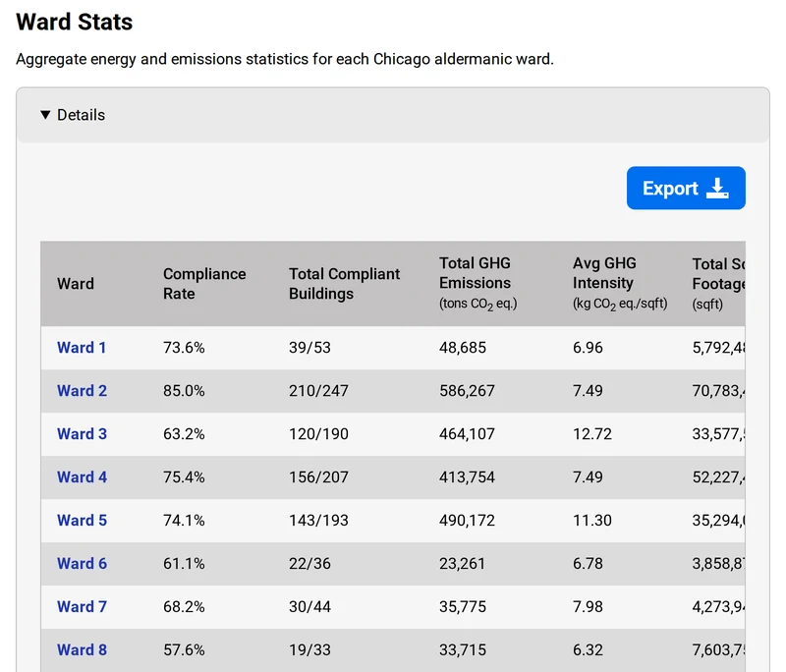
Task: Select the 74.1% compliance rate cell
Action: (184, 520)
